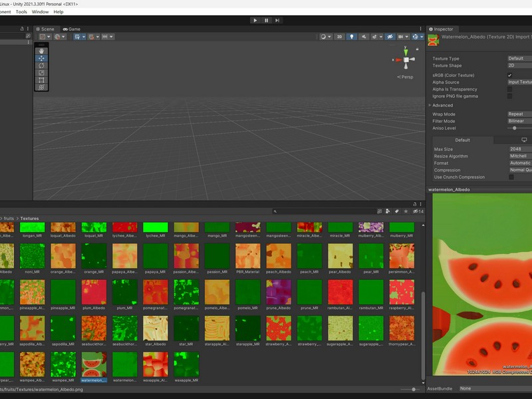
Task: Open the Wrap Mode dropdown
Action: click(x=519, y=114)
